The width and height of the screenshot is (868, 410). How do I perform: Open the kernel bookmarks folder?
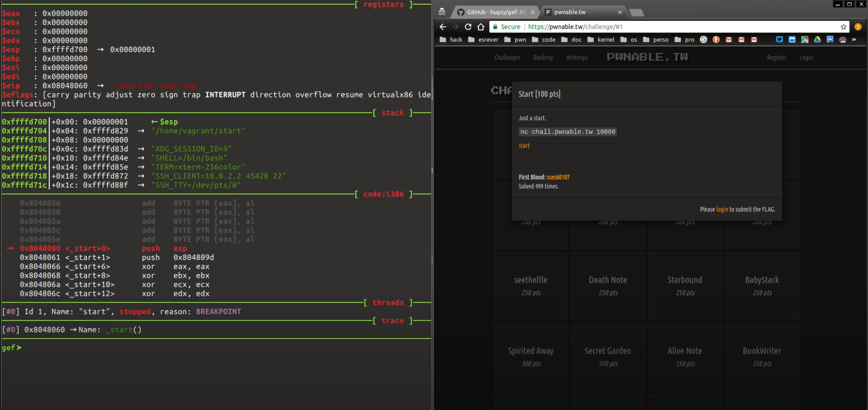click(x=601, y=39)
